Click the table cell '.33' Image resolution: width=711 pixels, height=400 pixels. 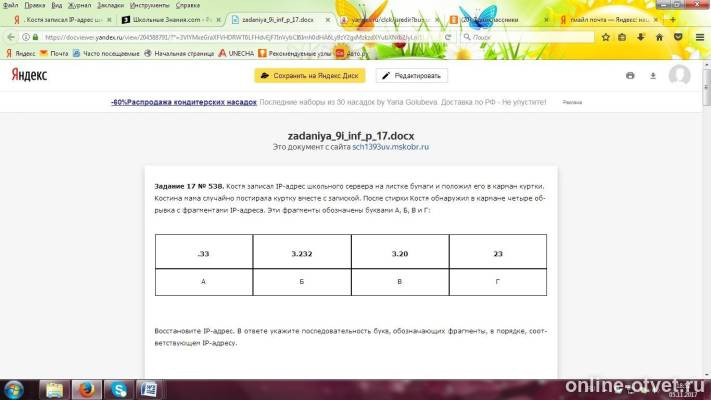coord(204,252)
